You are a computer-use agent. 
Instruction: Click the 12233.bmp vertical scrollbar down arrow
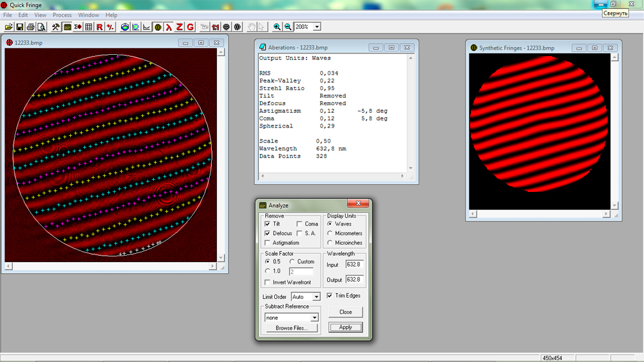[221, 258]
